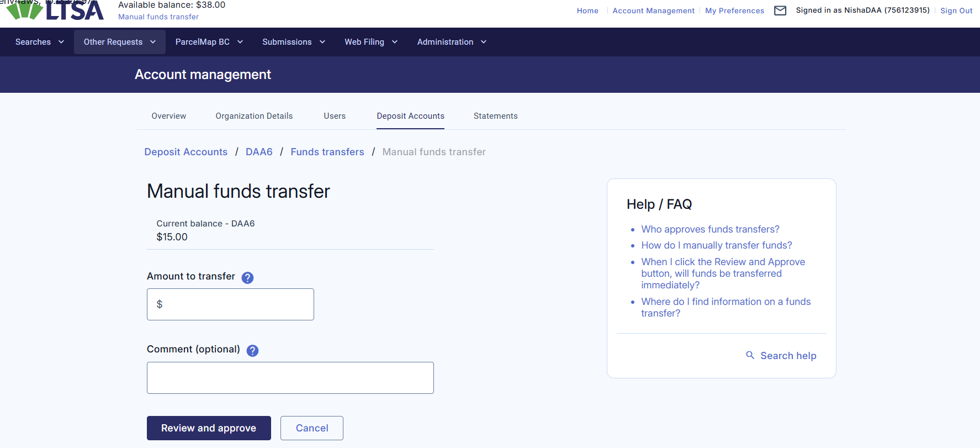Open the Submissions dropdown menu
980x448 pixels.
tap(293, 42)
